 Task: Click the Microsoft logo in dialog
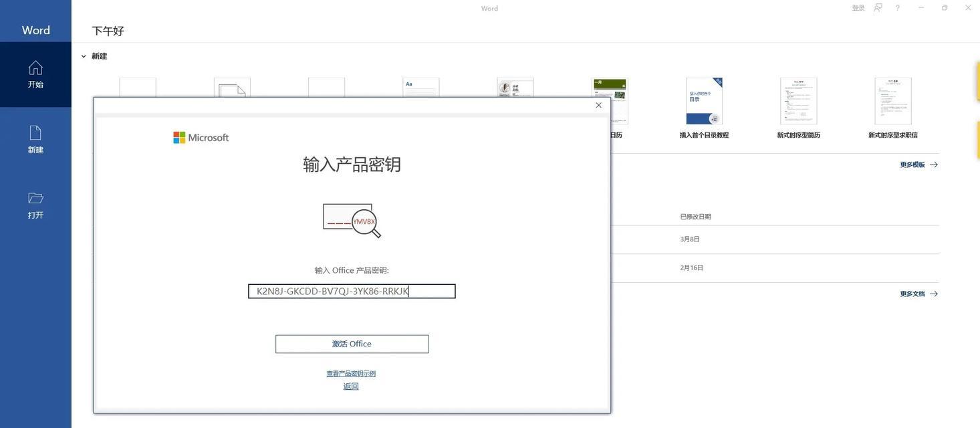201,138
